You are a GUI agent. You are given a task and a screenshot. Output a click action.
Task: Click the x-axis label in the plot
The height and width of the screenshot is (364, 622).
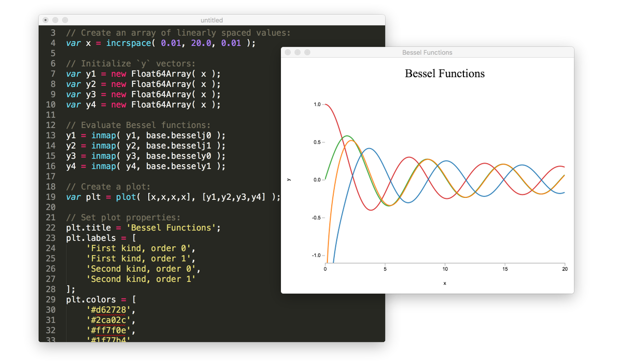[445, 283]
